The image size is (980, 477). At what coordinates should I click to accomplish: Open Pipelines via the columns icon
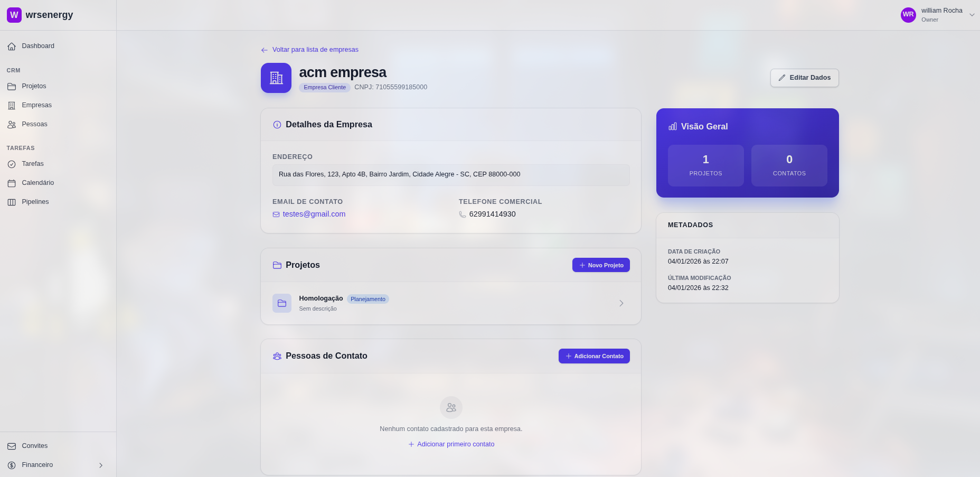12,202
